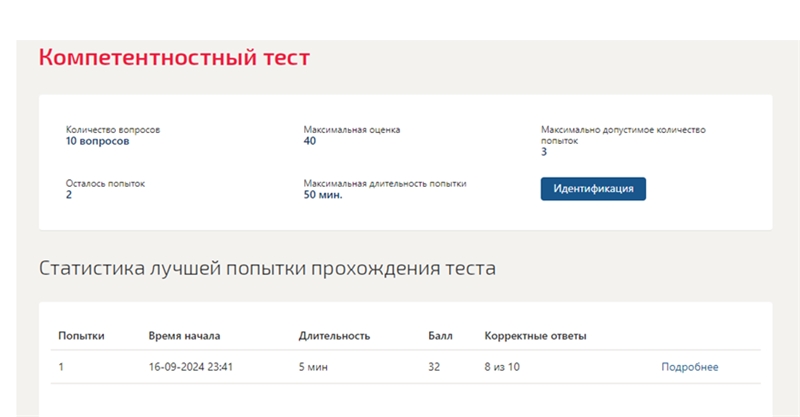Click the 50 мин. maximum duration value
The height and width of the screenshot is (417, 800).
pos(322,195)
